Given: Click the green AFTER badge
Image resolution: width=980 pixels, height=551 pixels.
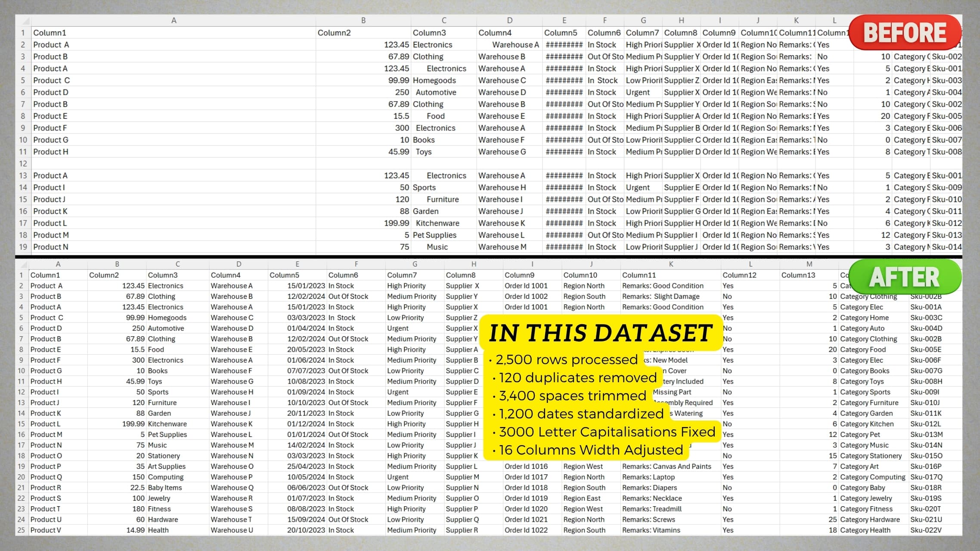Looking at the screenshot, I should click(x=905, y=277).
